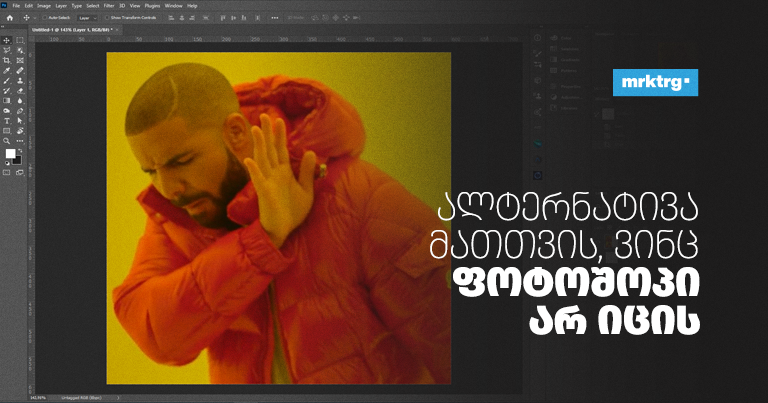Click zoom percentage field in status bar

pos(38,398)
